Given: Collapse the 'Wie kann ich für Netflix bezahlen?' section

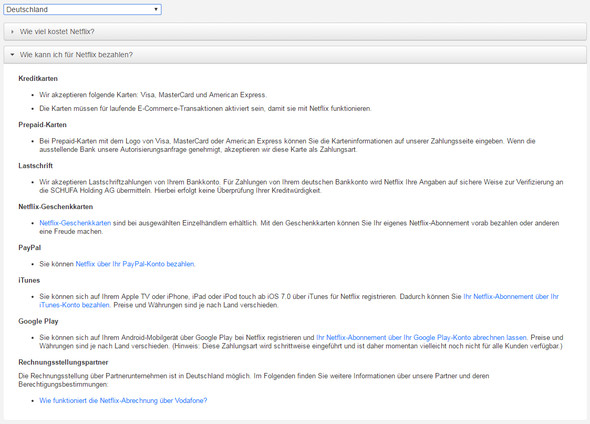Looking at the screenshot, I should click(x=295, y=55).
